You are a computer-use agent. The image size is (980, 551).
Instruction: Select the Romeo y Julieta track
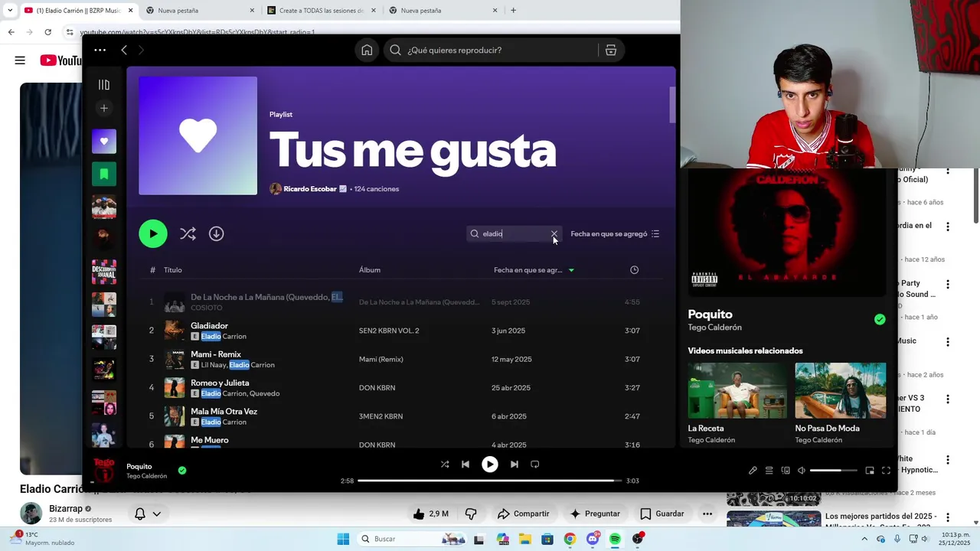click(402, 387)
